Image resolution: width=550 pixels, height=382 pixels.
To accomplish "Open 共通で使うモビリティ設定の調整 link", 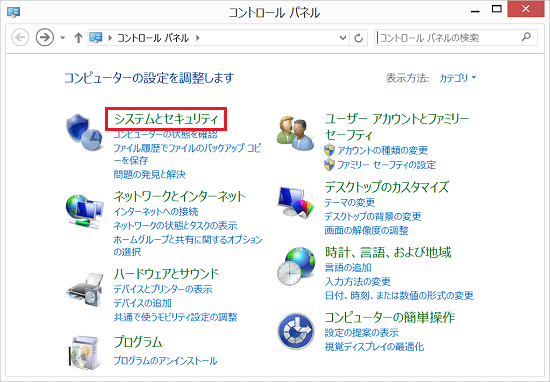I will point(175,317).
